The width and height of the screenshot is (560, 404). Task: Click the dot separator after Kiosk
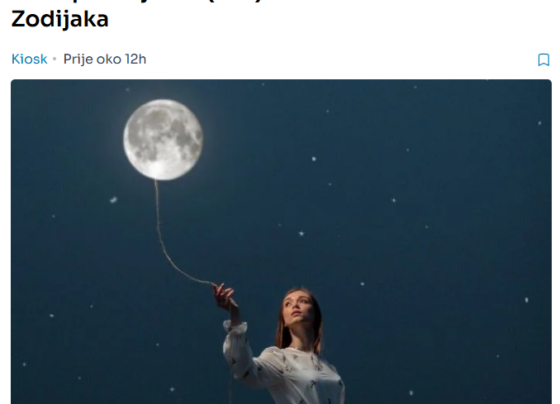point(55,59)
